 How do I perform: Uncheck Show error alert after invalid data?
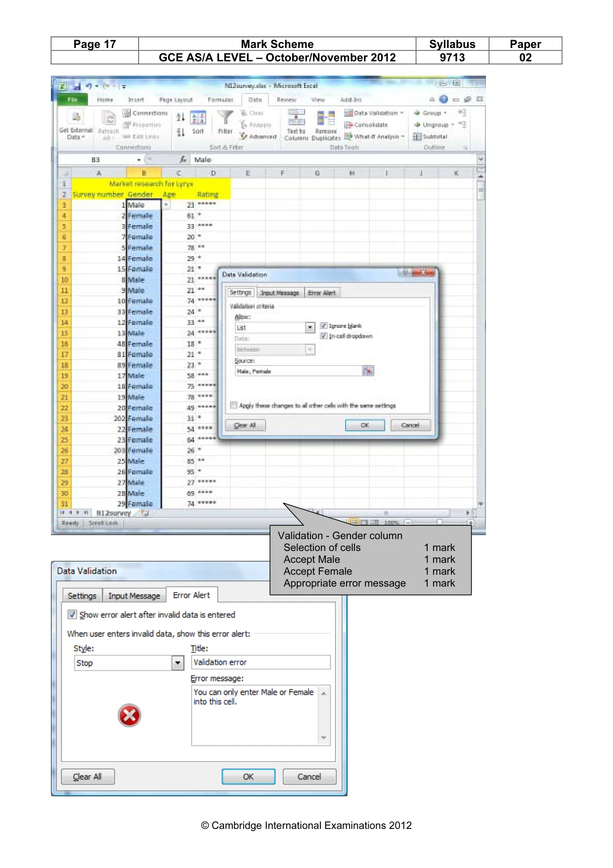click(72, 615)
